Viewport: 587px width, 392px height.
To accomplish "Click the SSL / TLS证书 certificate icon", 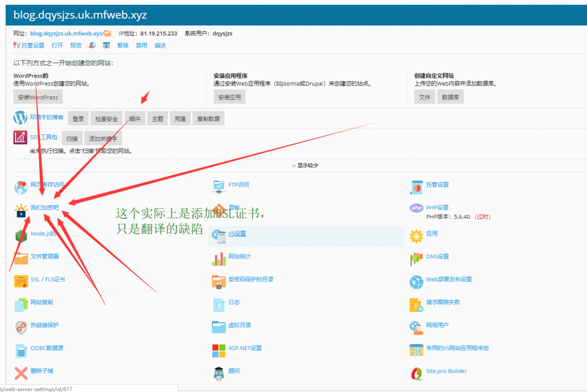I will pyautogui.click(x=21, y=282).
